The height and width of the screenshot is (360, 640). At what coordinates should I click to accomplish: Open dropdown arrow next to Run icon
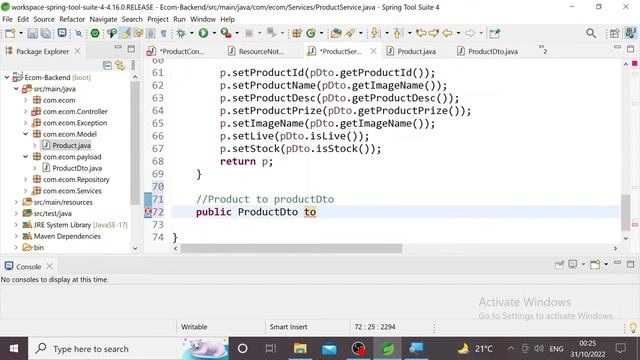pyautogui.click(x=214, y=33)
